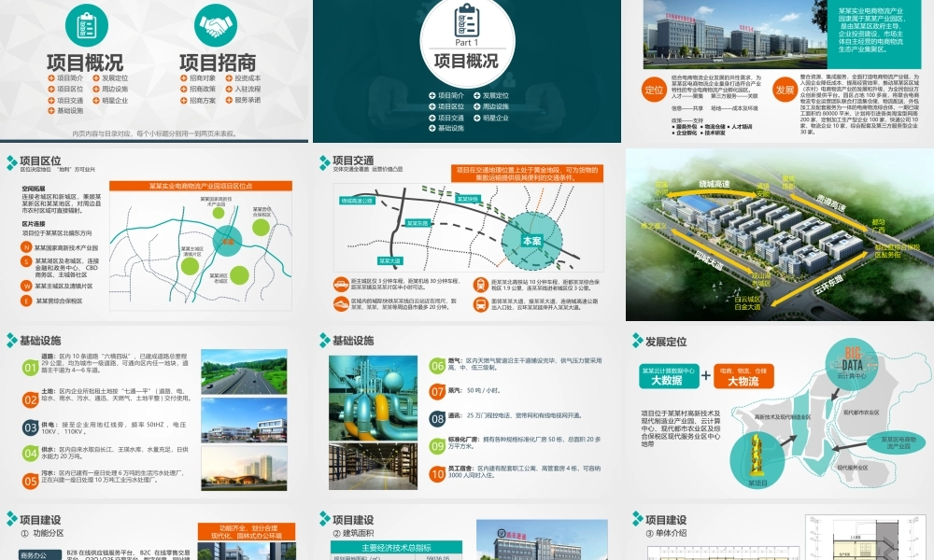Click the high-speed rail icon beside 城际快线 text
This screenshot has height=560, width=934.
click(x=341, y=304)
